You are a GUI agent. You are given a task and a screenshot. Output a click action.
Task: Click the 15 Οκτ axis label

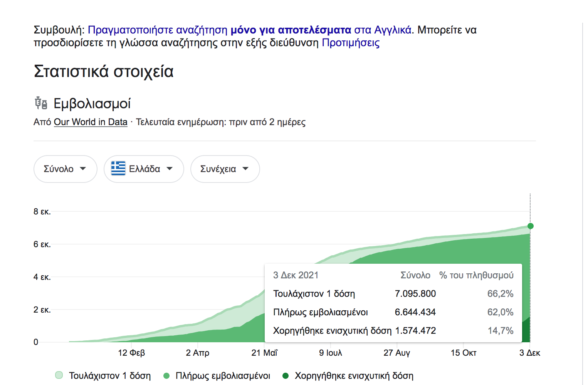(464, 353)
